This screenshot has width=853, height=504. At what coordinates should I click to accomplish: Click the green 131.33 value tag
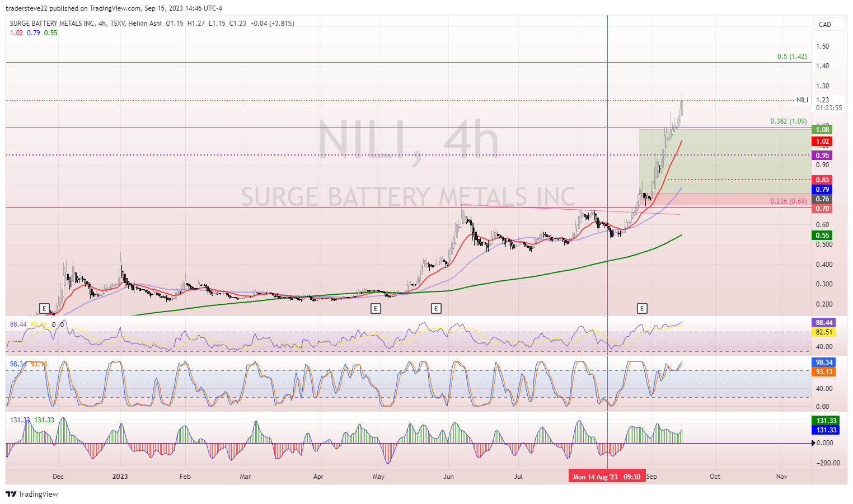point(826,421)
